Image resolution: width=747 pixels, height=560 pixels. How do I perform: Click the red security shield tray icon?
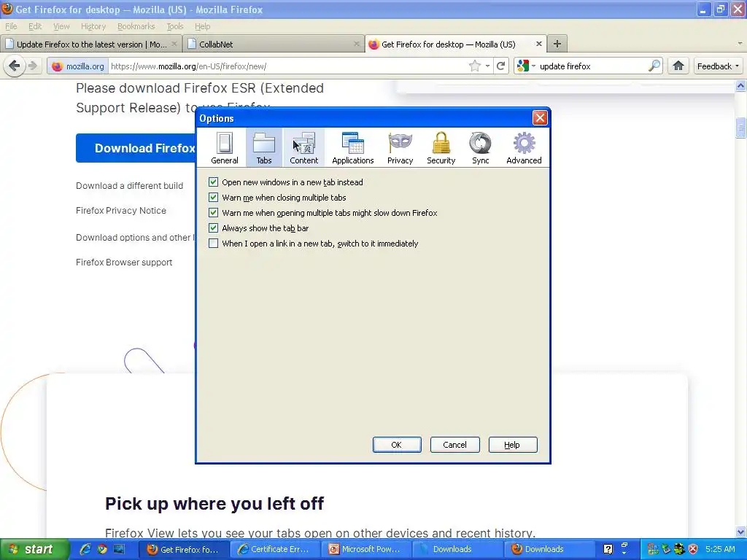(693, 549)
